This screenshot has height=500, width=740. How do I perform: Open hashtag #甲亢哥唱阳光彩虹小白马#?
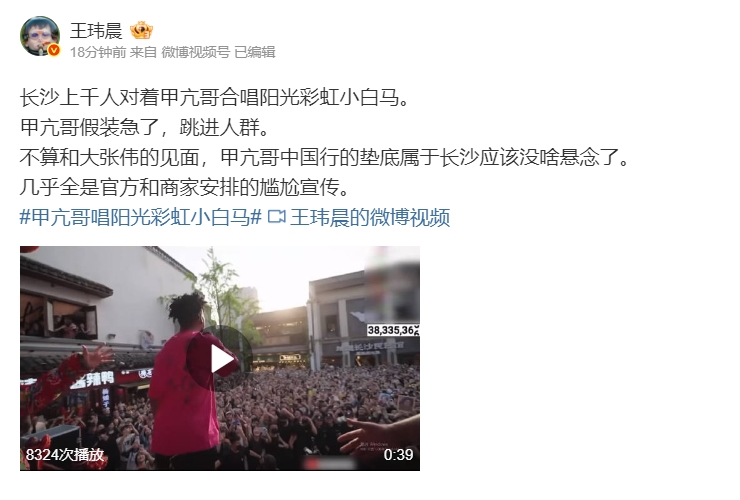141,218
